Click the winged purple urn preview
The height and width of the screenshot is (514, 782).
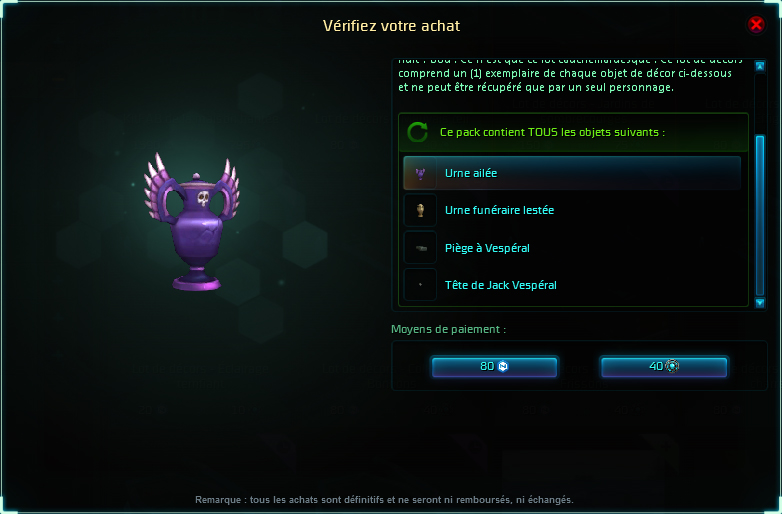click(x=193, y=222)
